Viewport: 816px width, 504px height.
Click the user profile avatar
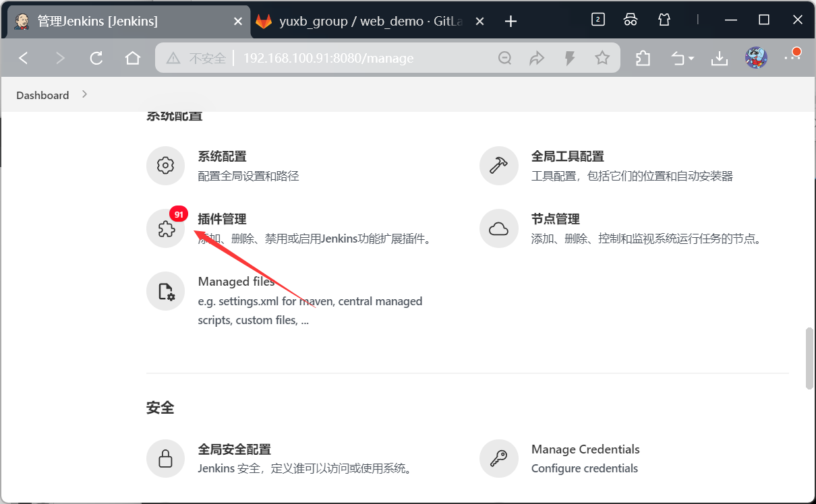756,58
